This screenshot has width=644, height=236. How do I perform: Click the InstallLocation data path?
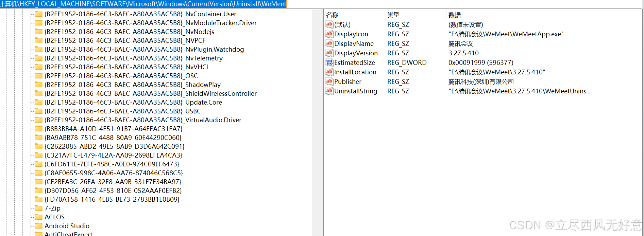tap(497, 72)
